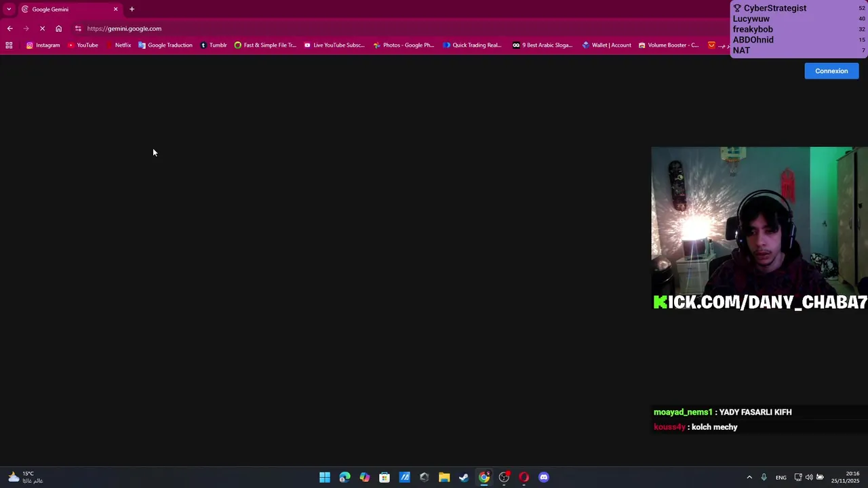Click the streamer webcam overlay
This screenshot has width=868, height=488.
click(759, 229)
